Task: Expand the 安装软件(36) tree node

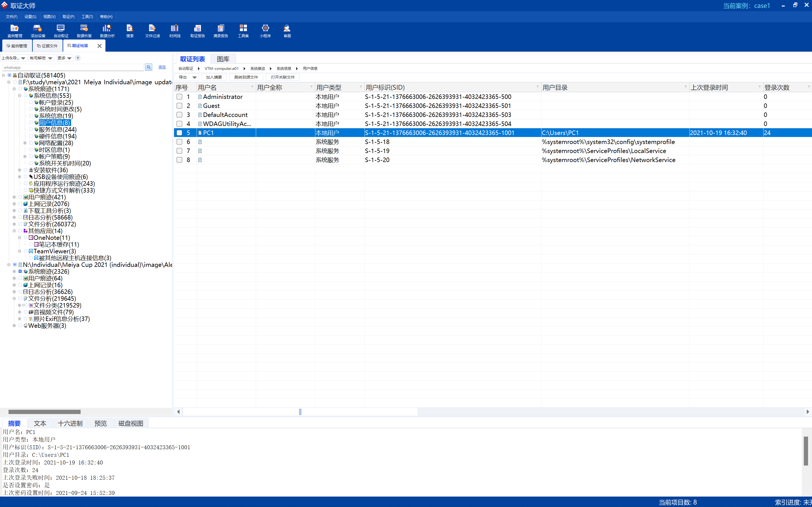Action: 19,170
